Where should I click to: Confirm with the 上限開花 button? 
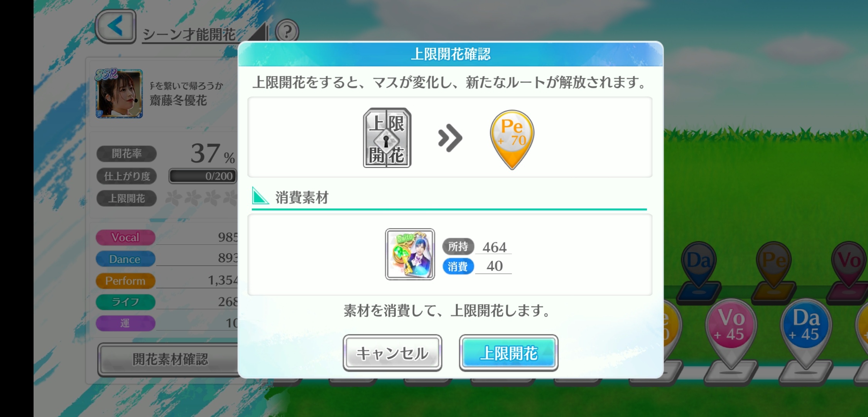tap(508, 353)
